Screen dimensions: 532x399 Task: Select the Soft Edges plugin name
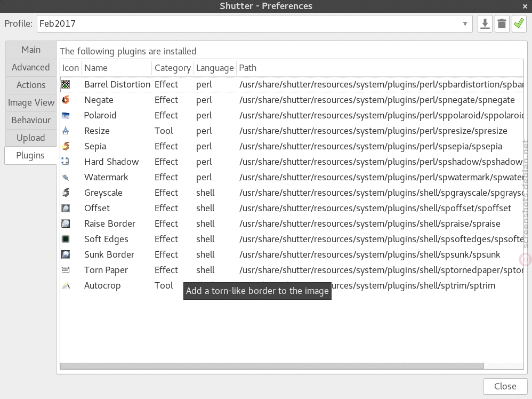point(106,239)
